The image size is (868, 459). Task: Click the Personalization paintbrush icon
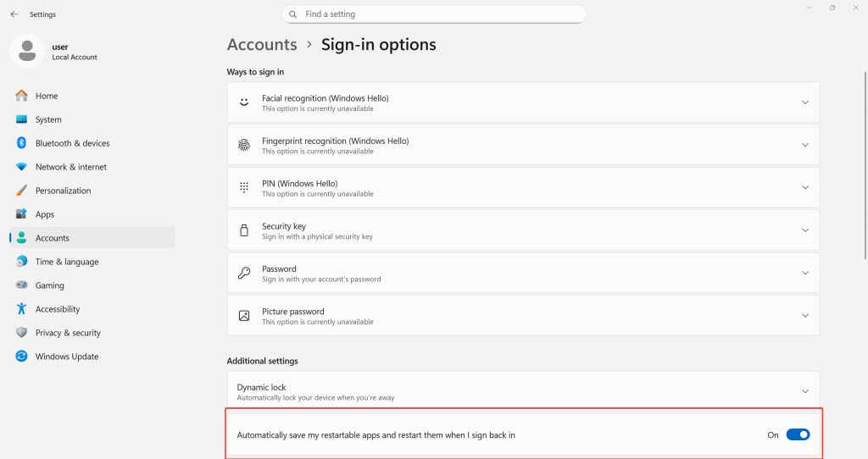click(x=22, y=191)
